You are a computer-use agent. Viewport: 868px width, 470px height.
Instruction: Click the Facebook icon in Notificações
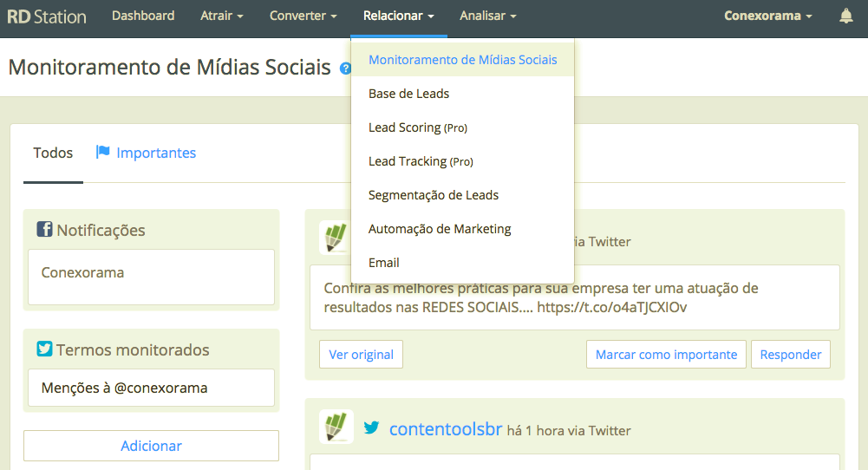pos(44,230)
